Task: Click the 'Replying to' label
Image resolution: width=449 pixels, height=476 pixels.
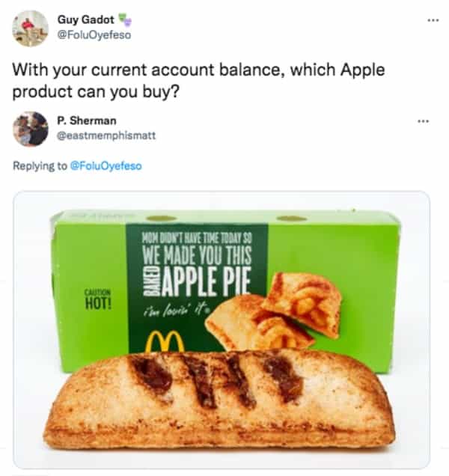Action: pyautogui.click(x=39, y=165)
